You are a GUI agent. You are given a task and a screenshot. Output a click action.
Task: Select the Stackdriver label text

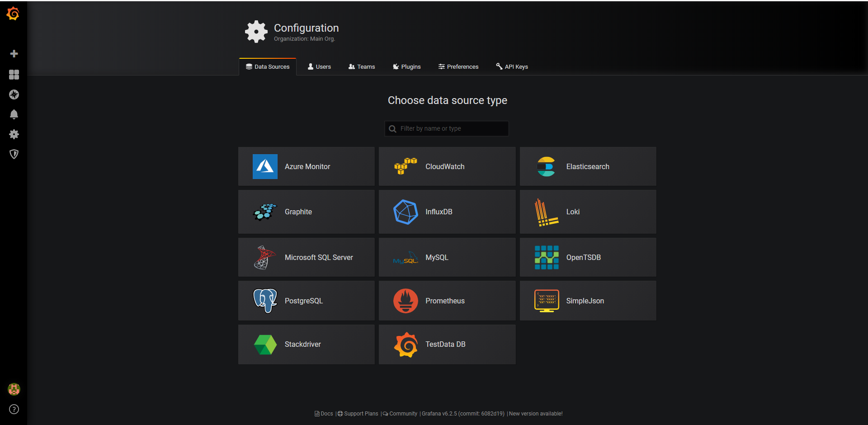click(303, 345)
